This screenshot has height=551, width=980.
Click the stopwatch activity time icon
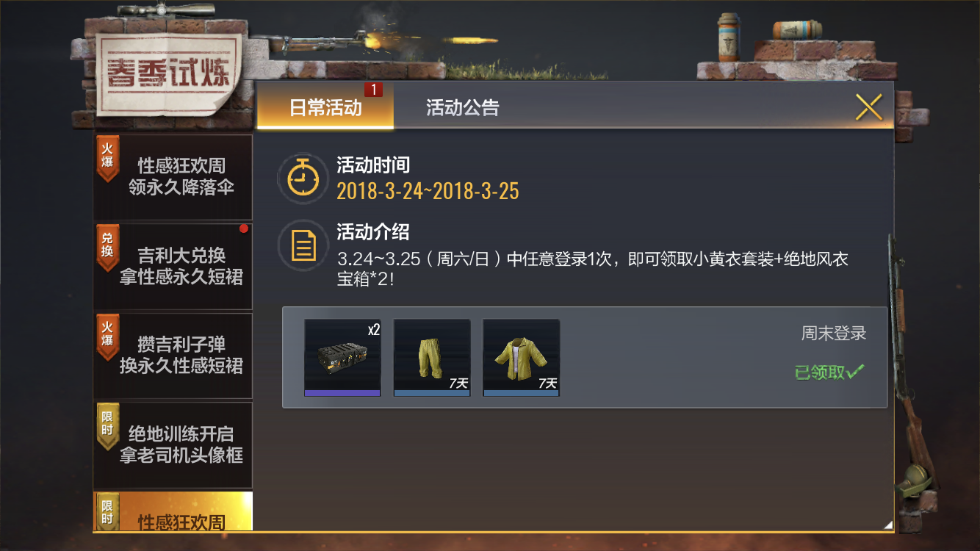(x=302, y=179)
